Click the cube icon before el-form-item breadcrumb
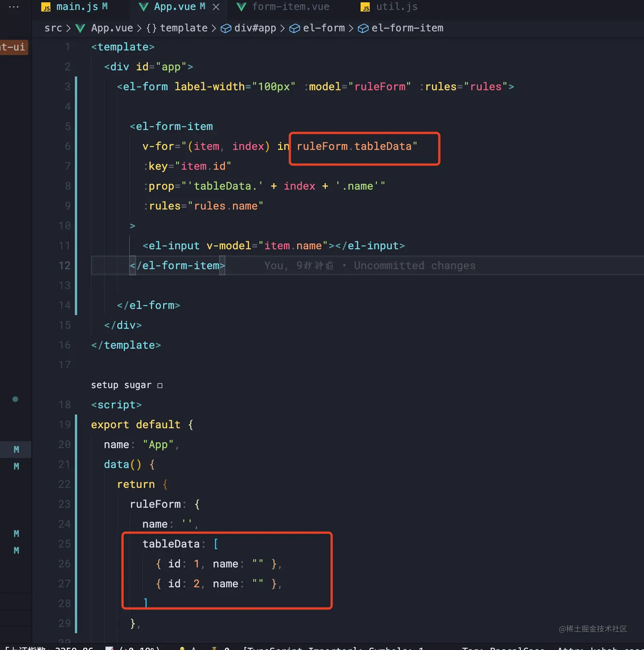The width and height of the screenshot is (644, 650). [x=363, y=29]
